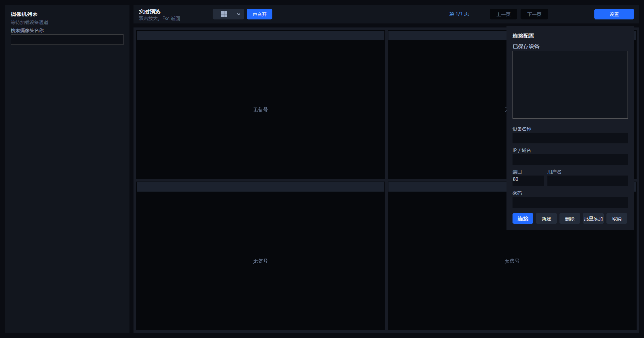Toggle the 声音开 sound button
The image size is (644, 338).
pos(260,14)
